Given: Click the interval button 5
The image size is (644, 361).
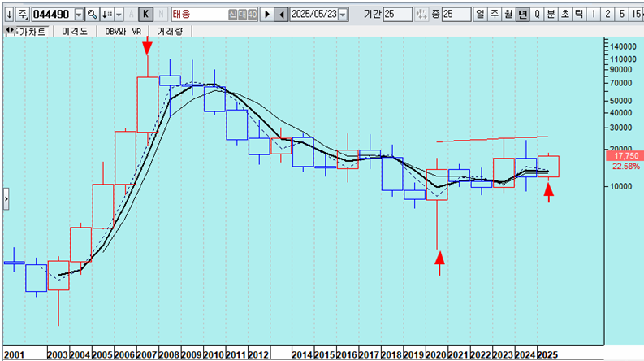Looking at the screenshot, I should [x=622, y=15].
